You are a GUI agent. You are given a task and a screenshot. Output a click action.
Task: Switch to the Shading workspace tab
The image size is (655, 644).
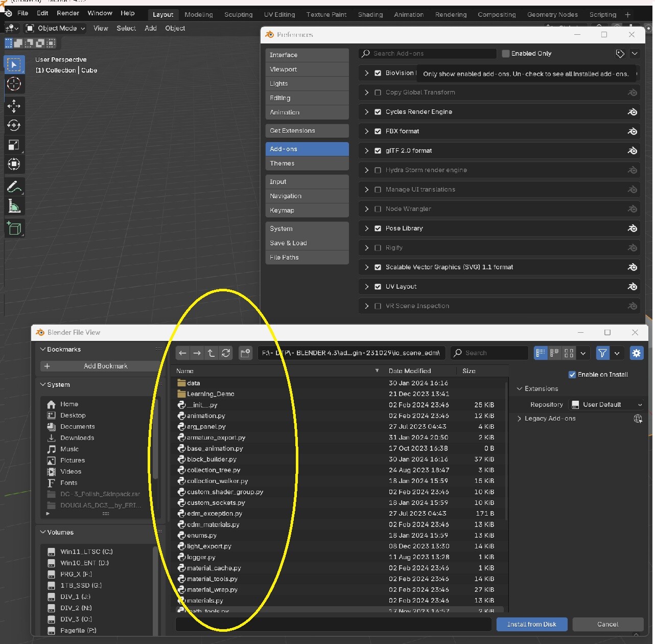coord(370,14)
